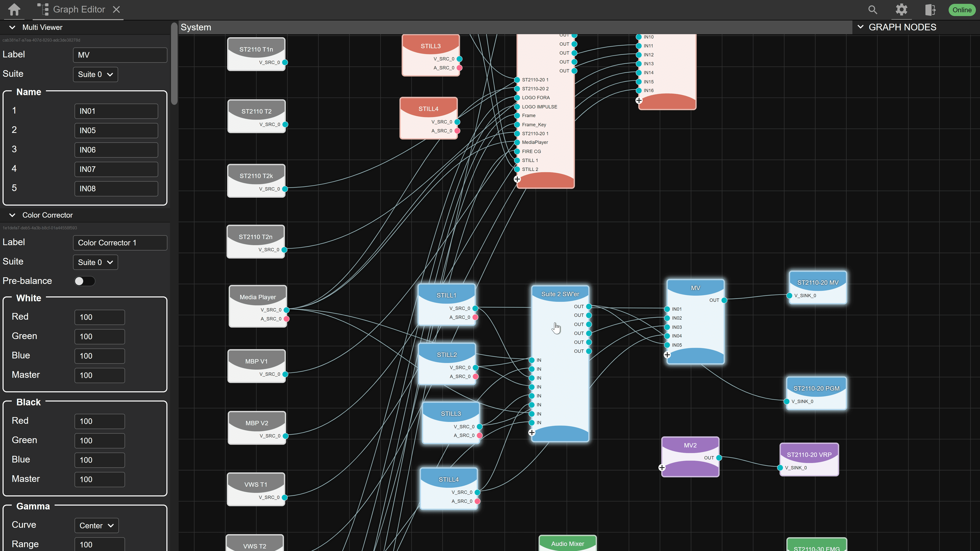Click the Online status button
Viewport: 980px width, 551px height.
tap(962, 10)
